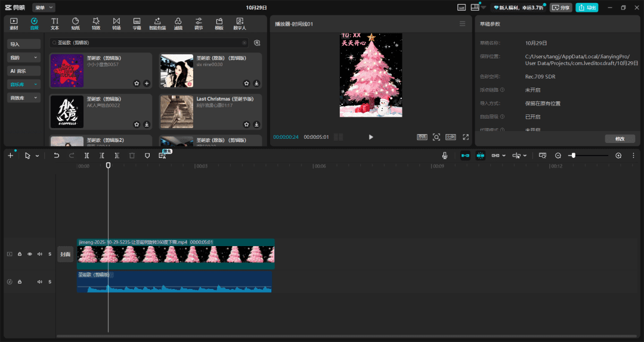Screen dimensions: 644x342
Task: Click the microphone record voiceover icon
Action: 445,156
